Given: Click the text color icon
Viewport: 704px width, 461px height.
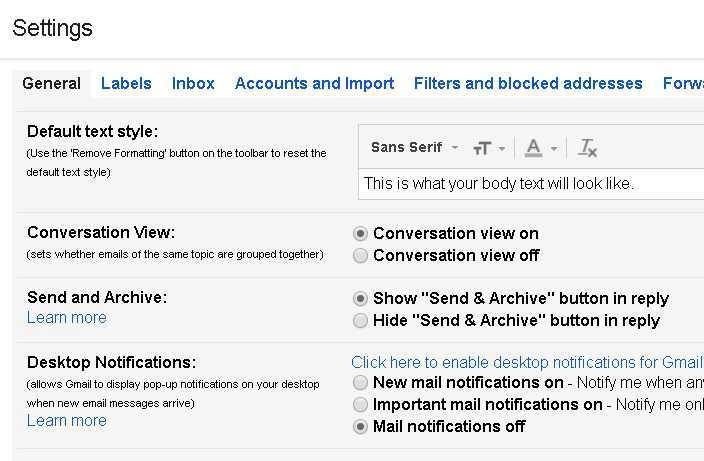Looking at the screenshot, I should click(533, 148).
